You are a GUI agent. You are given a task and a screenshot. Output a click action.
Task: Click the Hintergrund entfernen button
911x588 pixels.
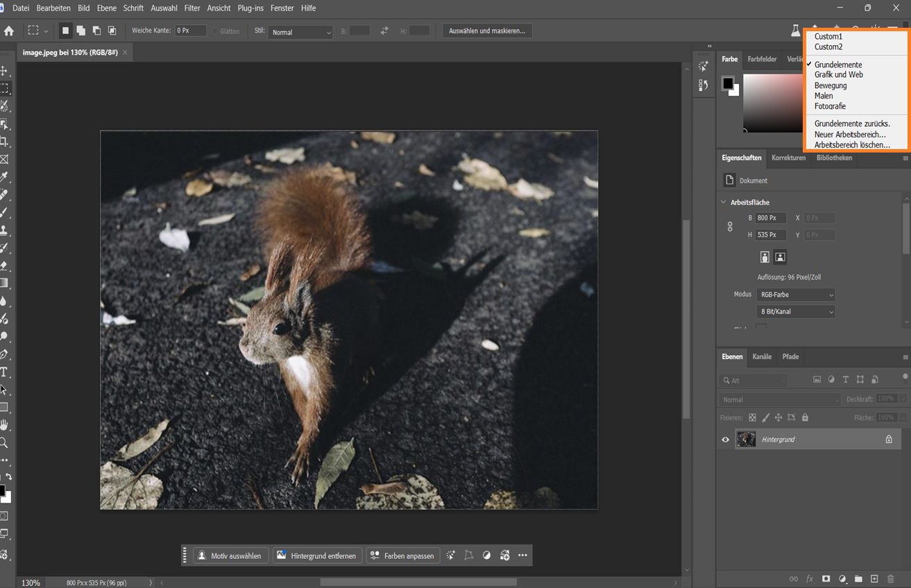[x=317, y=555]
